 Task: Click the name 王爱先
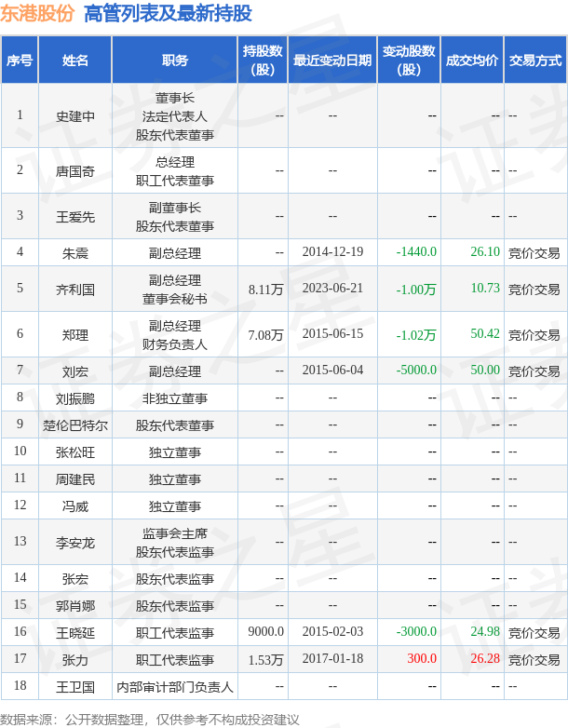click(75, 217)
